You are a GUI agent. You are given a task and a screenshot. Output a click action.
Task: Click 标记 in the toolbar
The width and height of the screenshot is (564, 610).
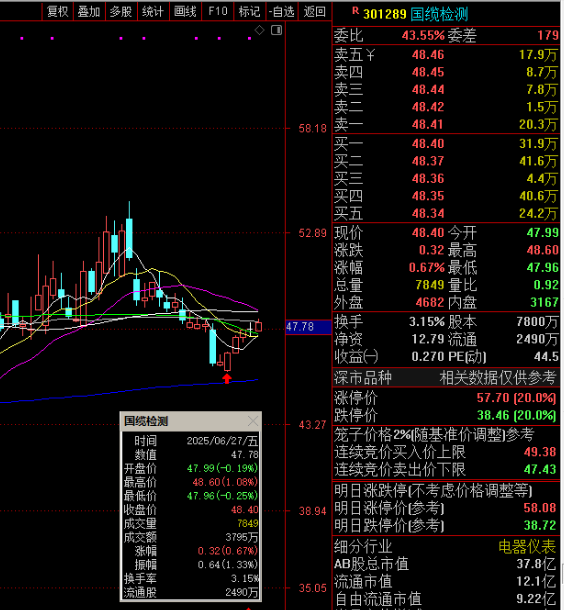pyautogui.click(x=250, y=12)
